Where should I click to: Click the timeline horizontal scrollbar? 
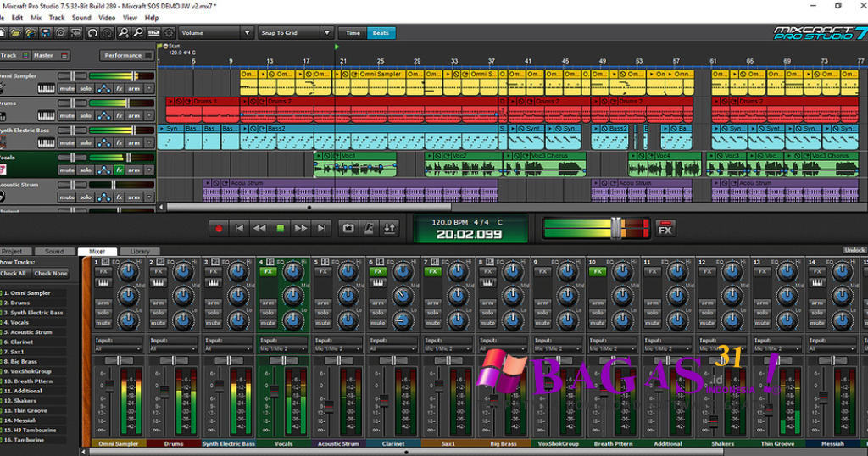(309, 208)
